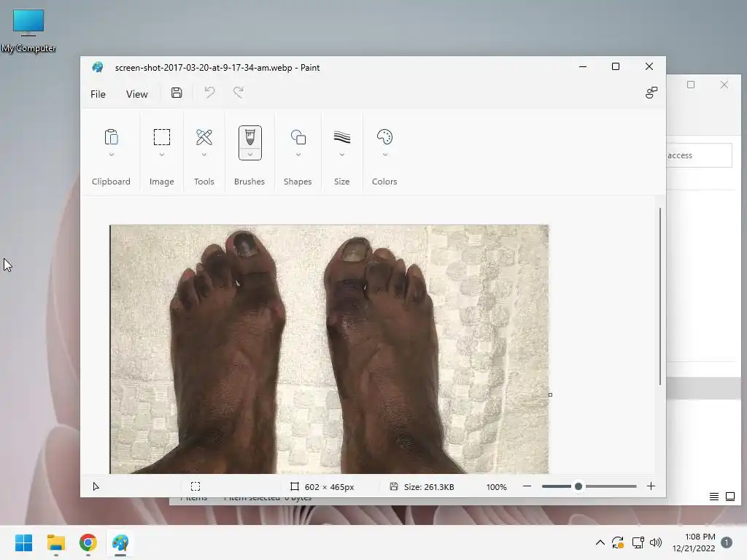Click the Tools label
The width and height of the screenshot is (747, 560).
[204, 182]
